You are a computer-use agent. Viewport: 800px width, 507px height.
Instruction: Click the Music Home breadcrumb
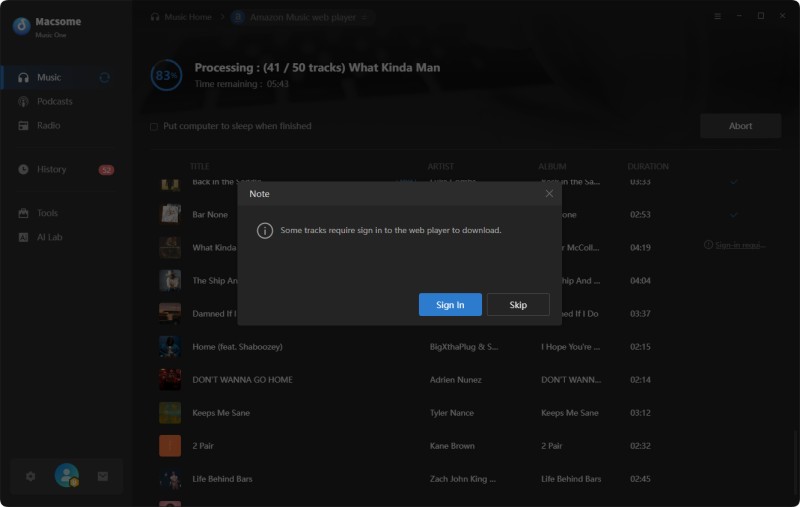tap(187, 17)
